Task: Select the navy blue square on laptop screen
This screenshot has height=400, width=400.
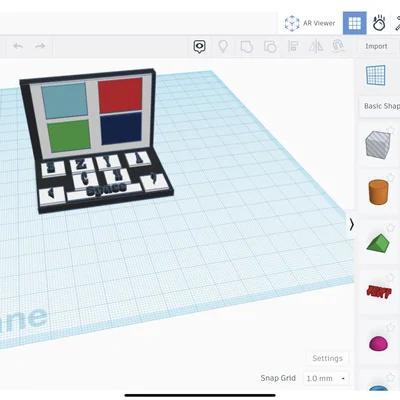Action: tap(121, 129)
